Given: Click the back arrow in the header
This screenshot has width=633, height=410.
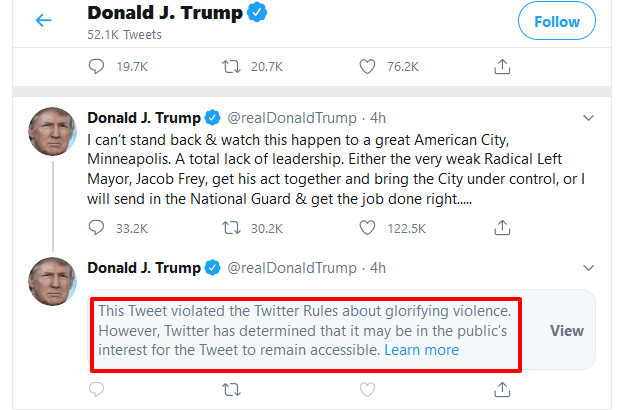Looking at the screenshot, I should click(43, 21).
